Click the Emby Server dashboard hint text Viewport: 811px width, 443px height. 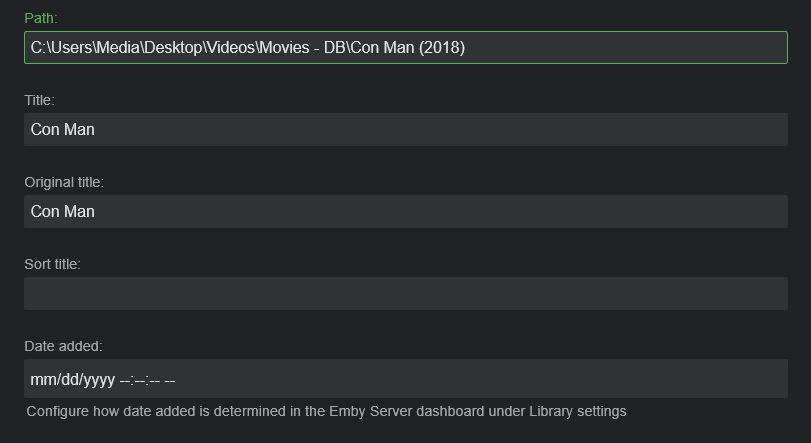click(326, 411)
